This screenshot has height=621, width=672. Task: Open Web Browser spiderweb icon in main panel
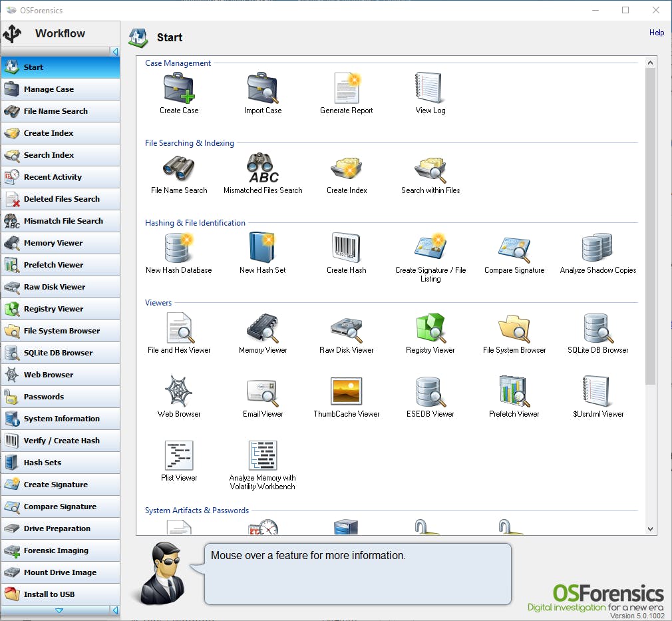click(179, 391)
